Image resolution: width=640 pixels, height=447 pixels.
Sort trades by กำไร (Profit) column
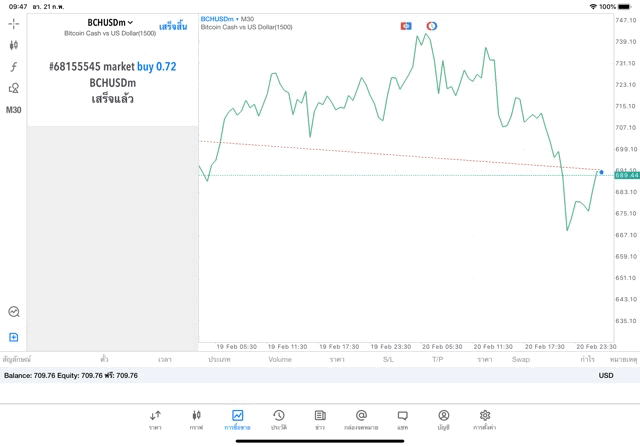tap(573, 358)
